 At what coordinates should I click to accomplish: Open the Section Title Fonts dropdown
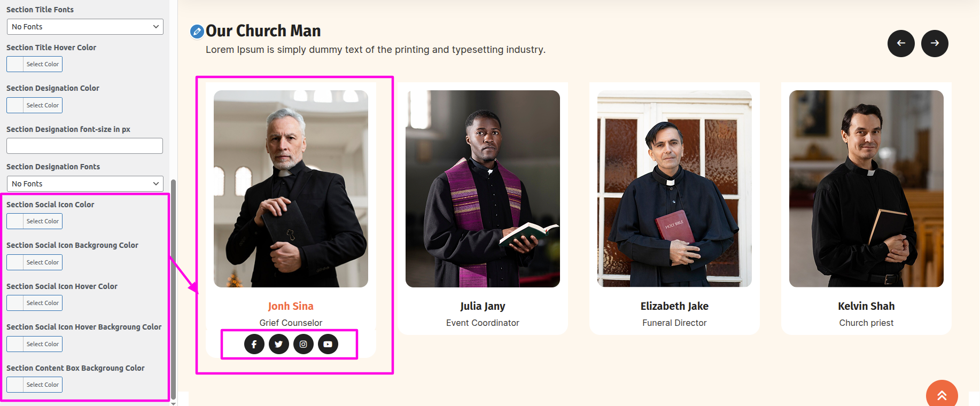pos(85,27)
